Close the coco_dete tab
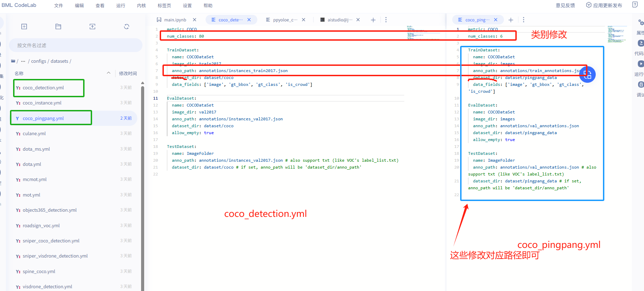The height and width of the screenshot is (291, 644). 249,20
